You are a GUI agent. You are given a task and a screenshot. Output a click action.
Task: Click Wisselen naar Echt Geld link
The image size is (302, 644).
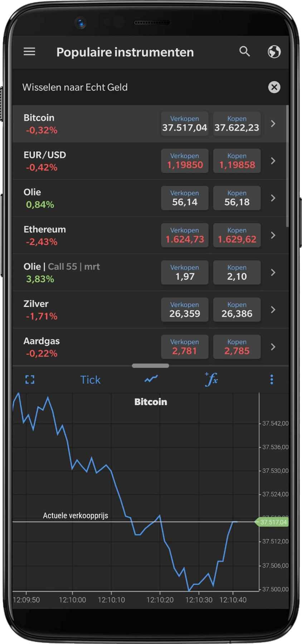pos(75,87)
